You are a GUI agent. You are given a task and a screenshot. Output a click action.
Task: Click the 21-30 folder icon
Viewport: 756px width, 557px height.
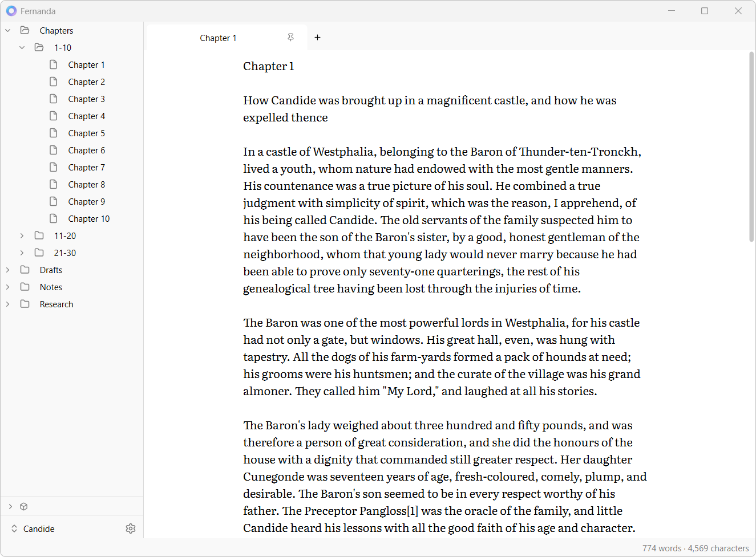39,253
